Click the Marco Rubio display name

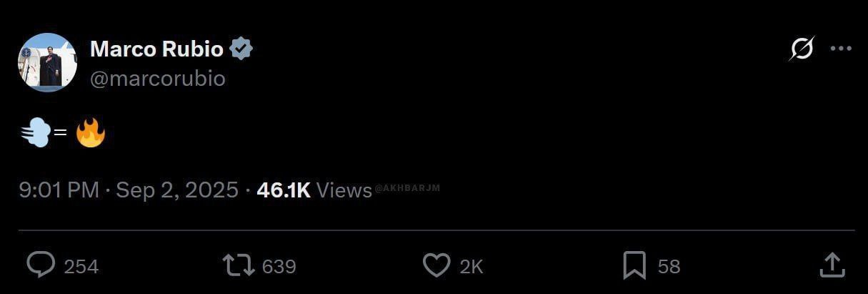(x=156, y=49)
